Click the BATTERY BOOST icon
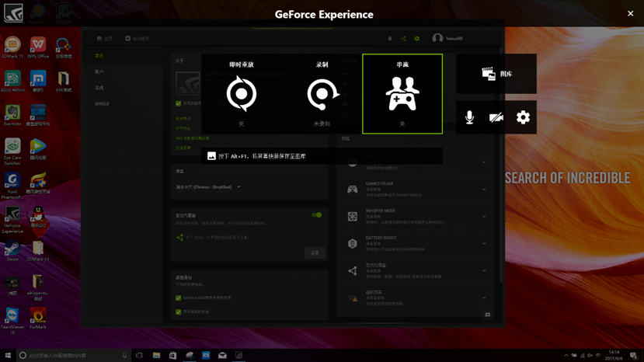 click(353, 244)
